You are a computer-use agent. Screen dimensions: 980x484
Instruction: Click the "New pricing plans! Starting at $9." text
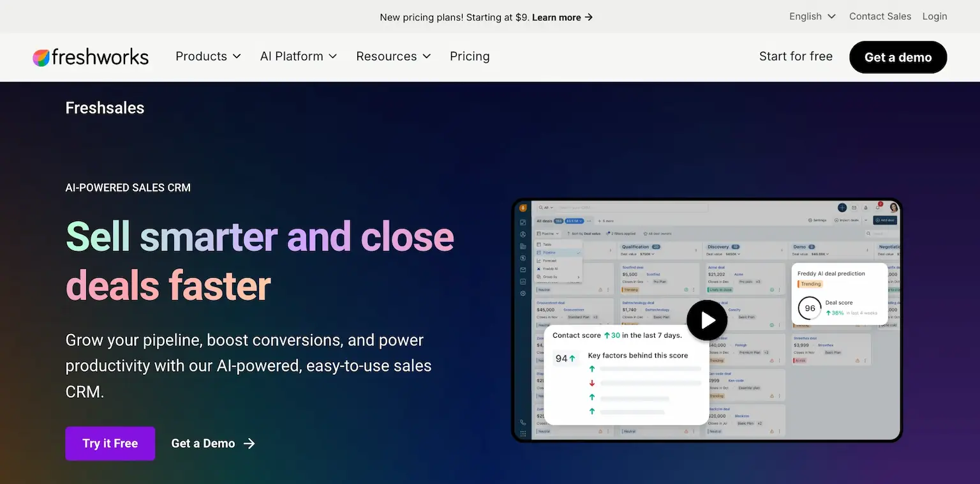coord(454,17)
